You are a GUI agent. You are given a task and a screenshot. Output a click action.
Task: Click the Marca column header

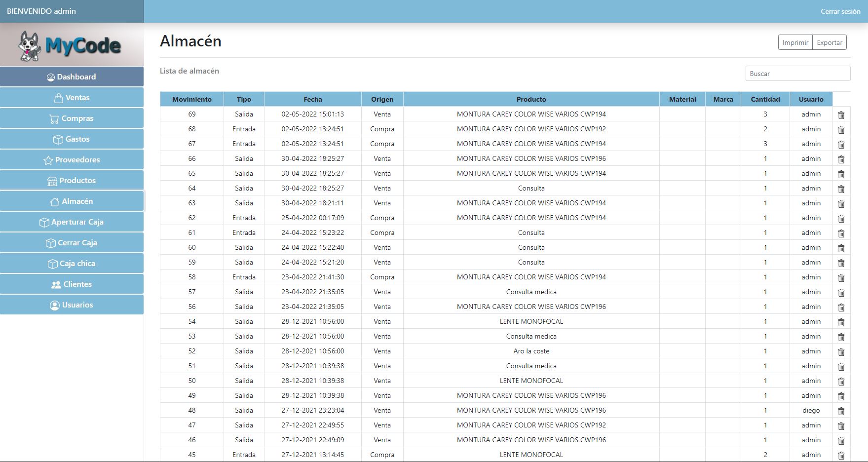click(x=723, y=99)
